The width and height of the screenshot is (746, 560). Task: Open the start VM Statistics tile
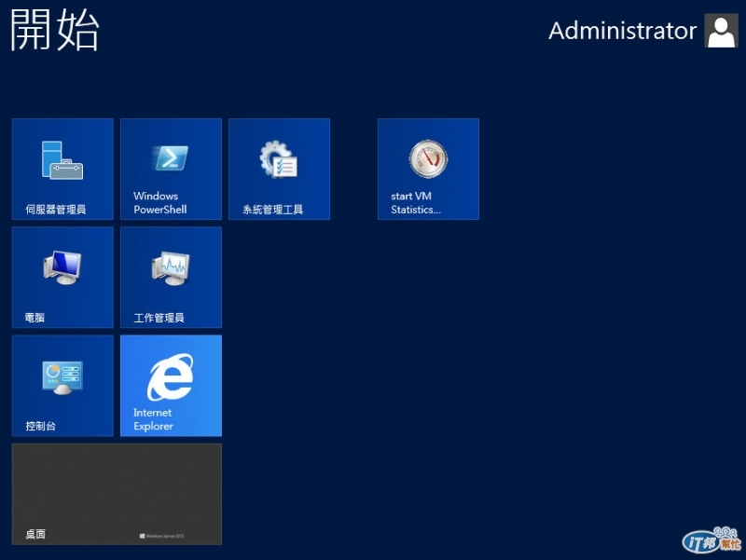[428, 170]
